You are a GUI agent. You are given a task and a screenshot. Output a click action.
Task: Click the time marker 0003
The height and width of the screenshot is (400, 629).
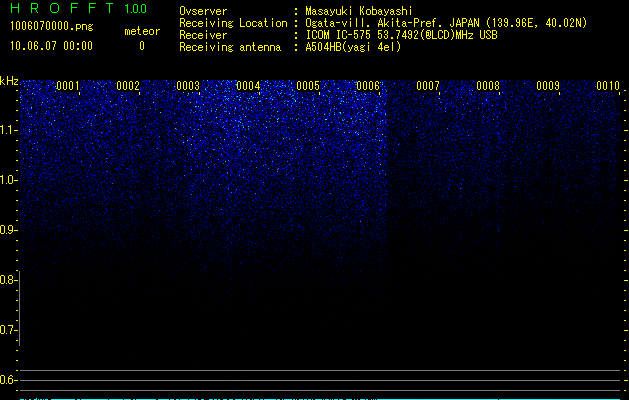click(188, 86)
